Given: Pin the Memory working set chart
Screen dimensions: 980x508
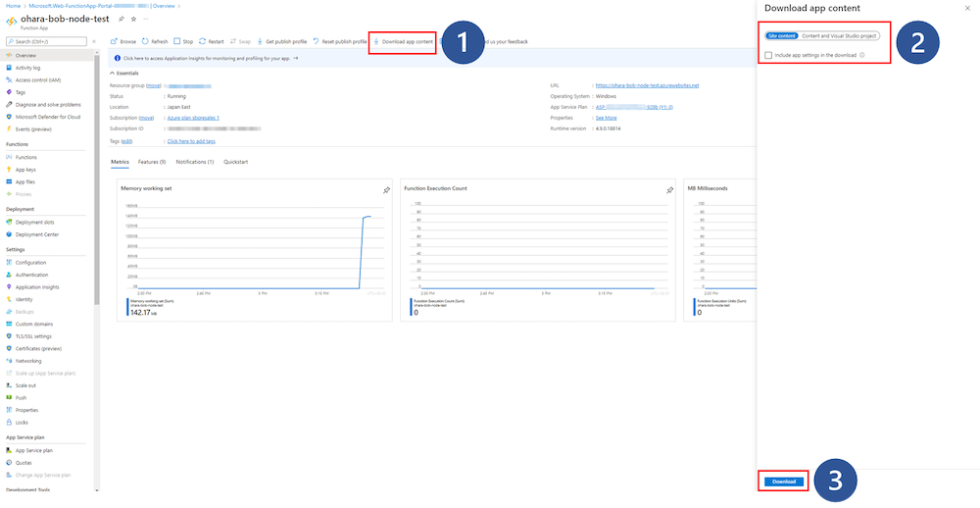Looking at the screenshot, I should point(386,189).
